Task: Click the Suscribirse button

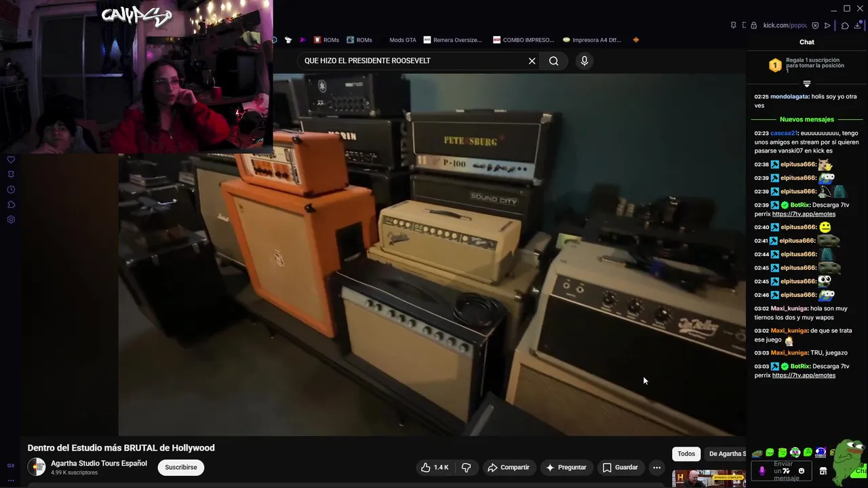Action: pyautogui.click(x=181, y=468)
